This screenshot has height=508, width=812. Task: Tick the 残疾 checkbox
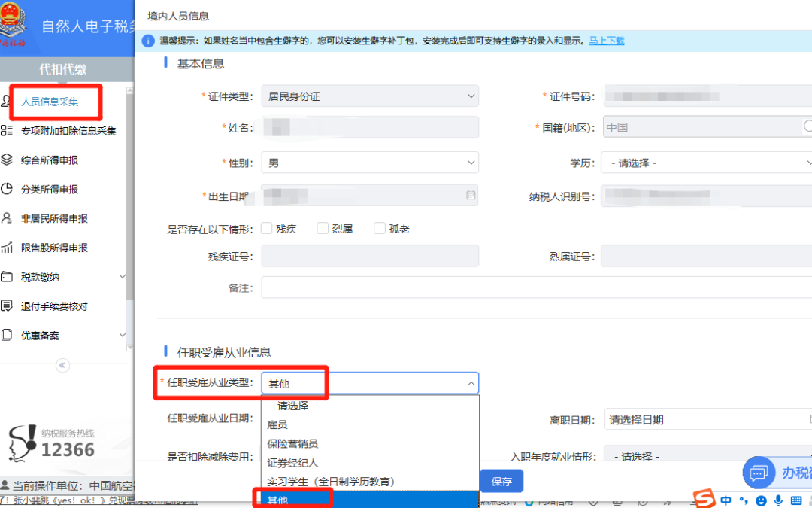(x=266, y=229)
